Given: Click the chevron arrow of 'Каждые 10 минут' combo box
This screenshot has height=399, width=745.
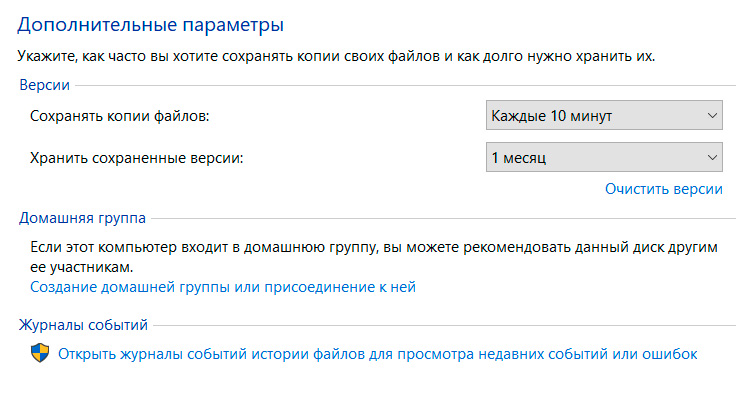Looking at the screenshot, I should (x=712, y=115).
